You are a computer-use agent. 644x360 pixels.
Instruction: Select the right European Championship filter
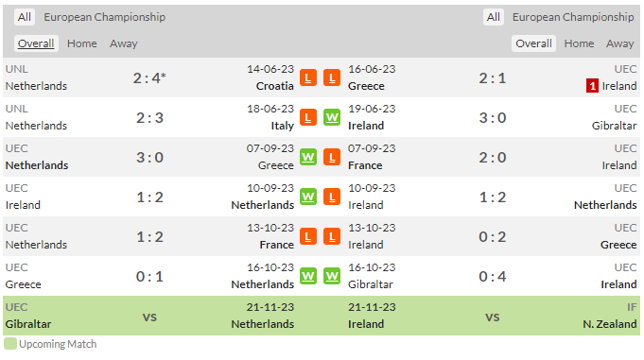(x=573, y=17)
